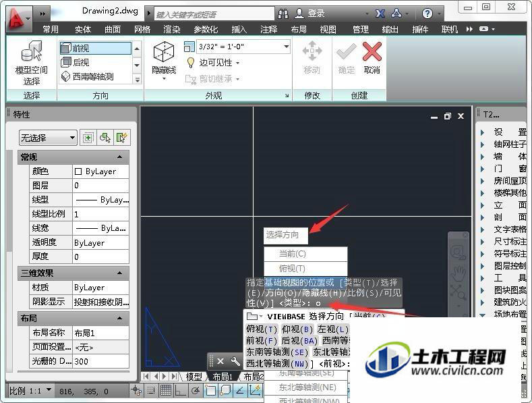Click the Quick Select icon in Properties

(x=122, y=138)
